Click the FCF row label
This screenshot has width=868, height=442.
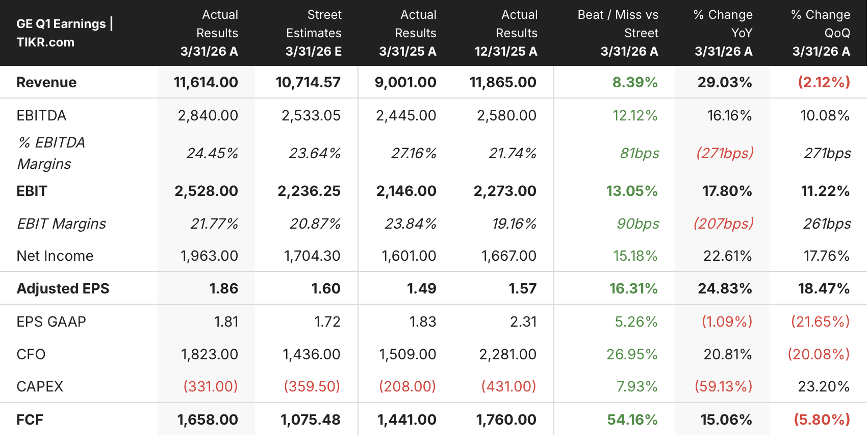[x=30, y=420]
